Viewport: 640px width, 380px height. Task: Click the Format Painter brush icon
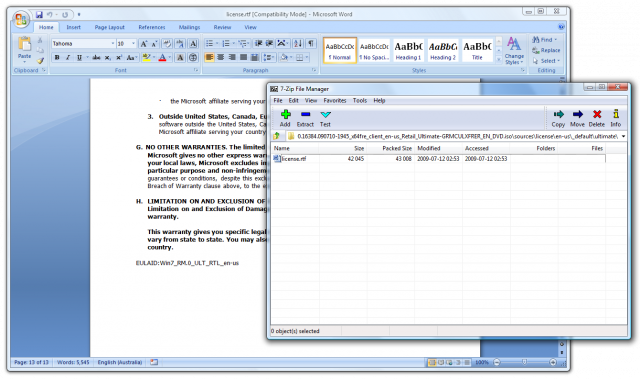tap(40, 60)
